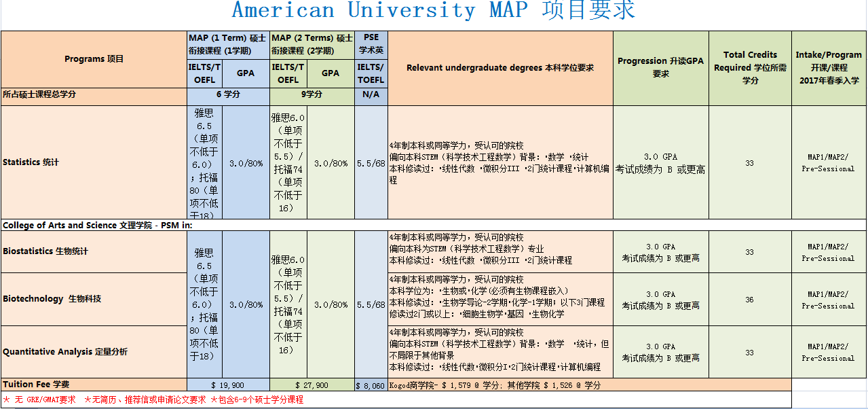868x409 pixels.
Task: Select the MAP (1 Term) header cell
Action: click(x=228, y=45)
